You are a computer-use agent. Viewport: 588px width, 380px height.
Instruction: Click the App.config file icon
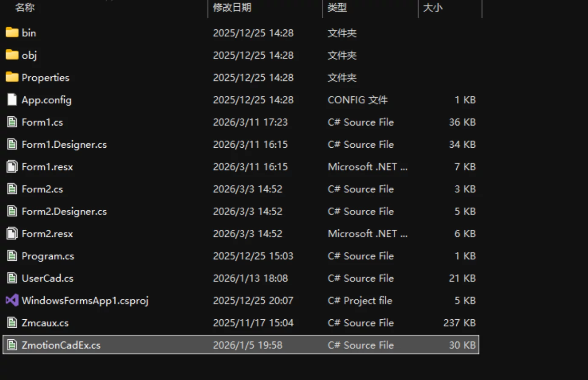(x=12, y=100)
